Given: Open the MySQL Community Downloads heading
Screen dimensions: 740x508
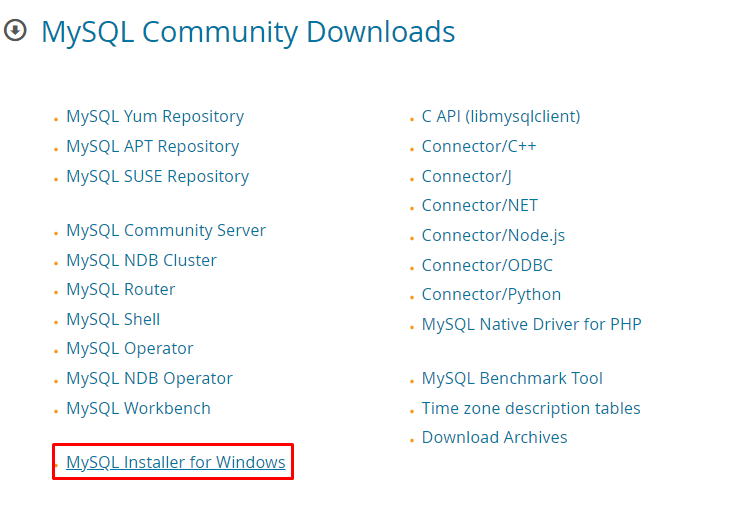Looking at the screenshot, I should click(248, 32).
